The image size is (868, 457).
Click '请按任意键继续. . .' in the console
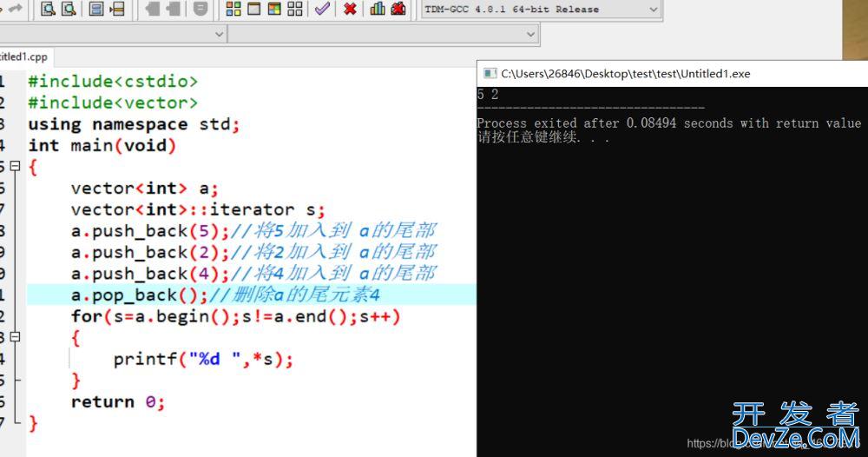tap(543, 136)
